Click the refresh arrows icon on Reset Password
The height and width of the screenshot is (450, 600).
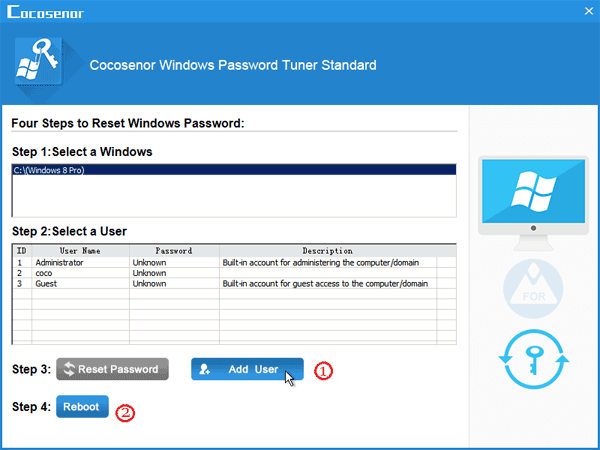coord(69,369)
